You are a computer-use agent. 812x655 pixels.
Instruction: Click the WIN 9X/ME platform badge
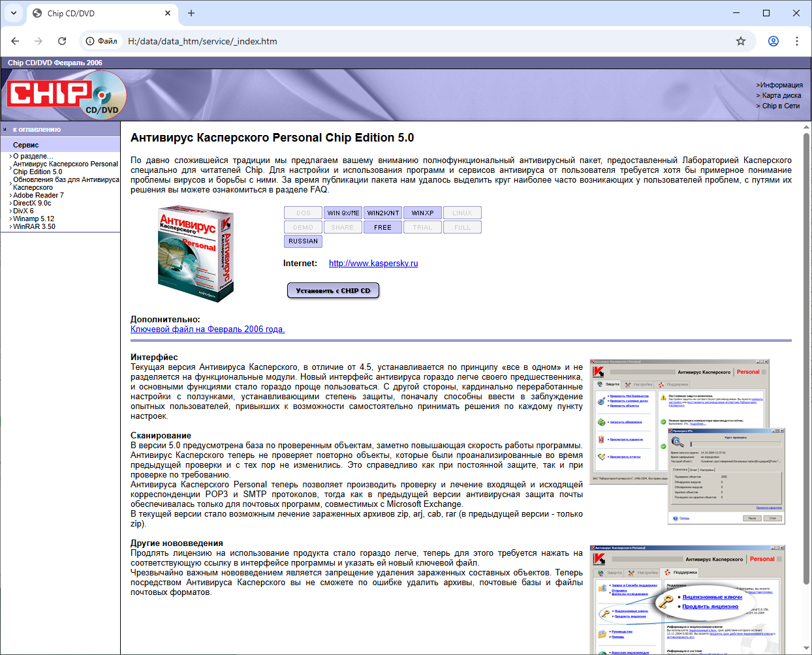343,213
